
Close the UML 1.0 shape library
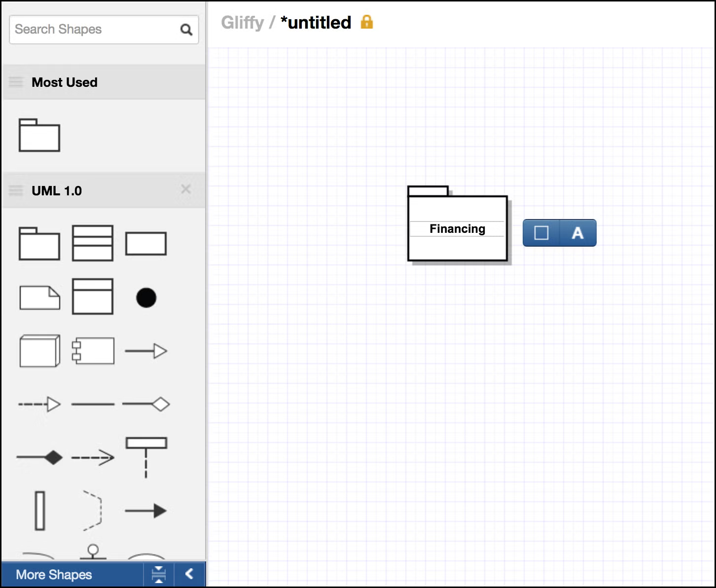pyautogui.click(x=186, y=189)
